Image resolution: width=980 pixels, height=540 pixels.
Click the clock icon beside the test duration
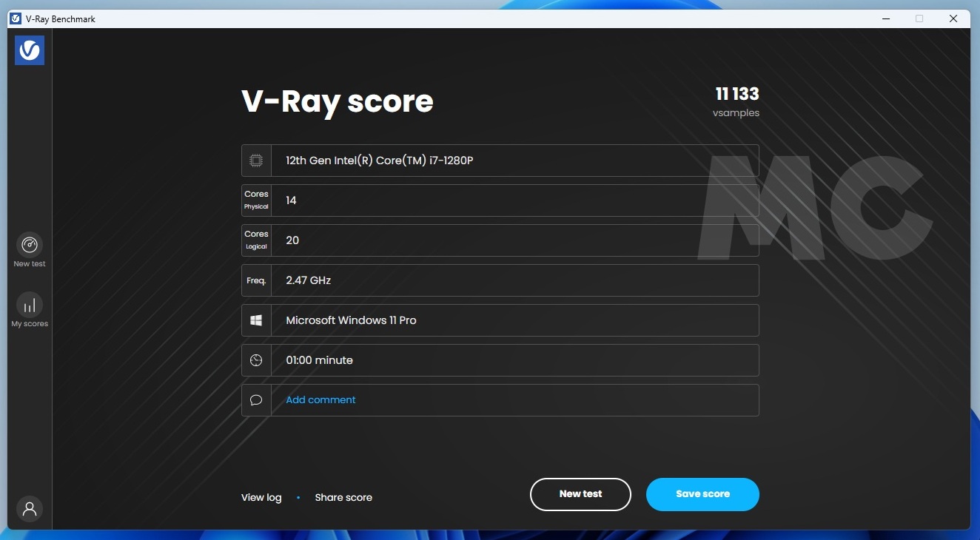255,360
